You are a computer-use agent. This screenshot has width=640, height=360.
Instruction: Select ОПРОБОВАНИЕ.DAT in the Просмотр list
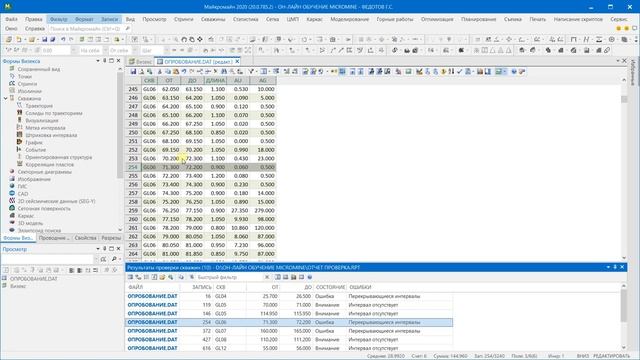pyautogui.click(x=33, y=279)
